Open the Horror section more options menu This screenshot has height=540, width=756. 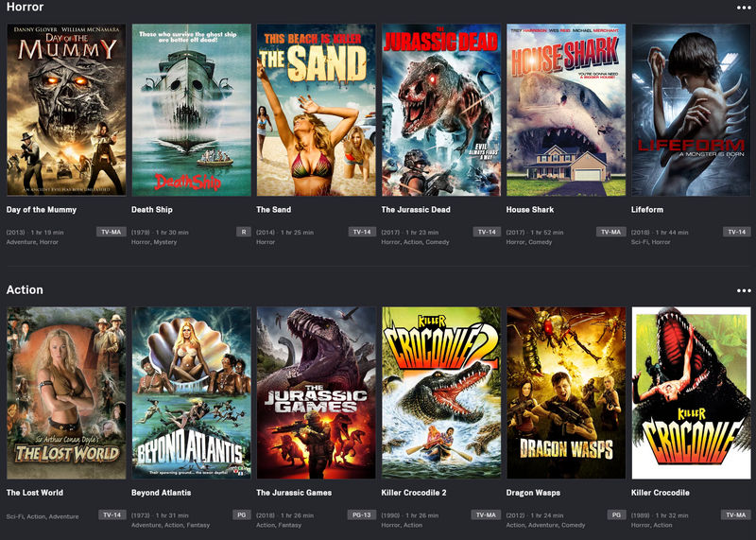744,8
